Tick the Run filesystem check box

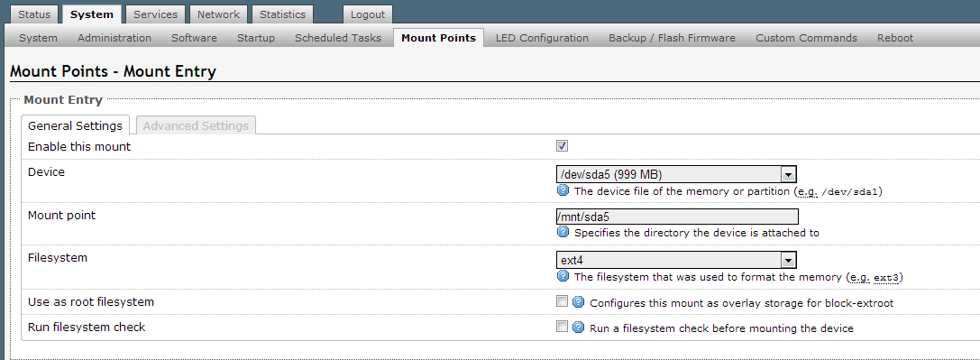(562, 327)
